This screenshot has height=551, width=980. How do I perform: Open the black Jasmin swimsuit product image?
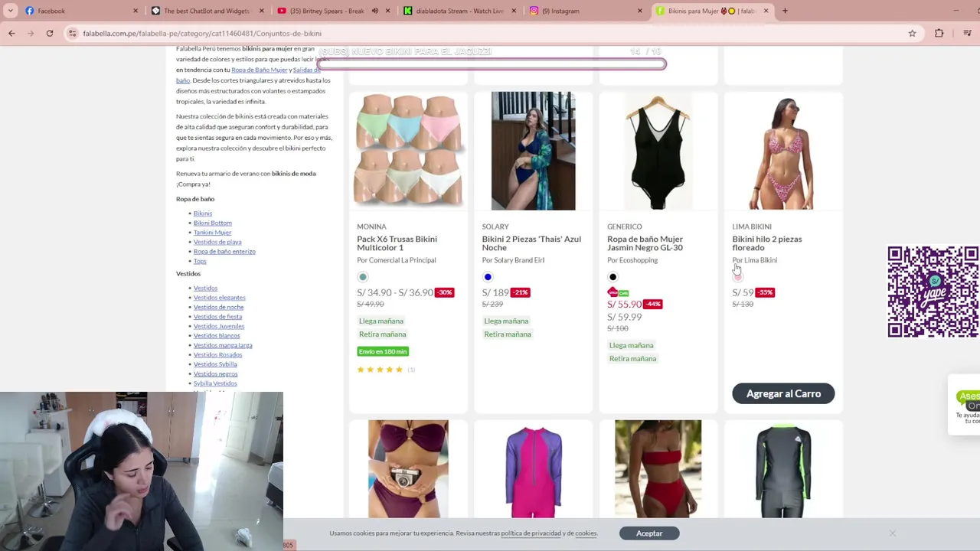(x=658, y=151)
